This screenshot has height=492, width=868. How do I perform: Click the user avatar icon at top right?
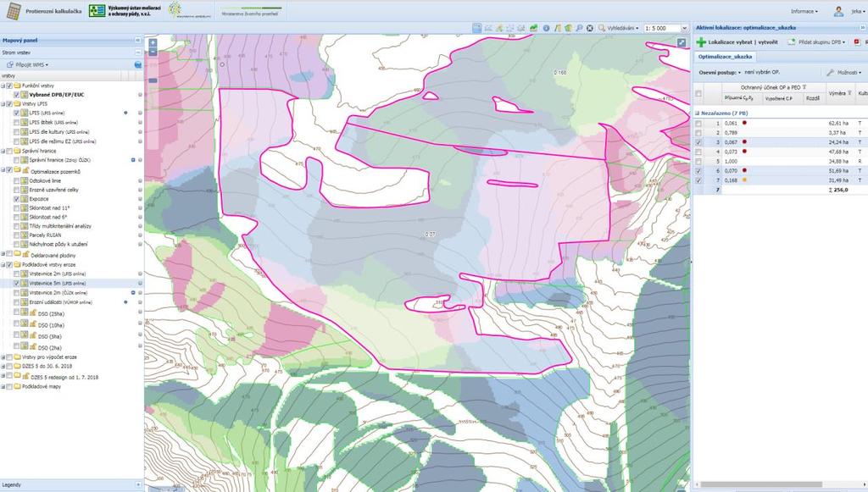838,11
